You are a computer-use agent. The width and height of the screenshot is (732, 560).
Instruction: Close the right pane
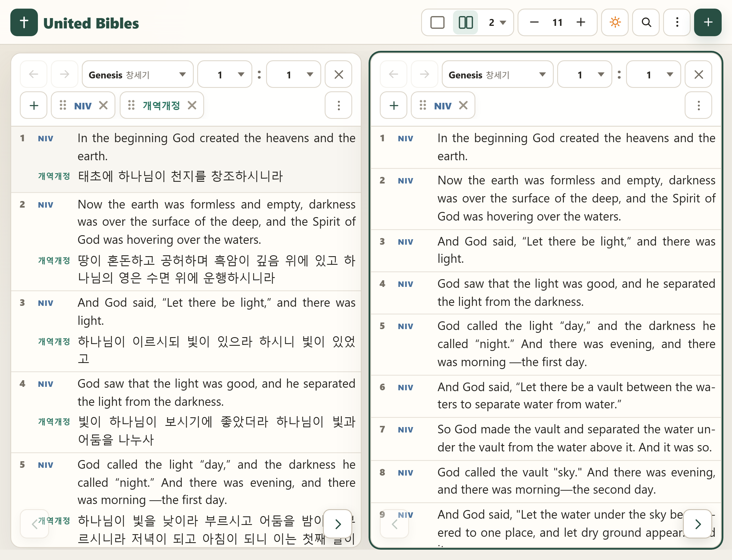pos(698,74)
